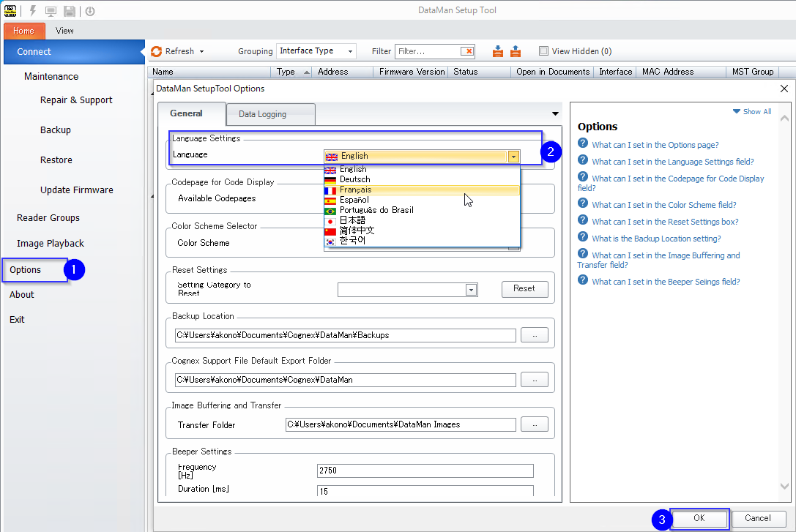Image resolution: width=796 pixels, height=532 pixels.
Task: Open the Backup Location browse link
Action: (535, 334)
